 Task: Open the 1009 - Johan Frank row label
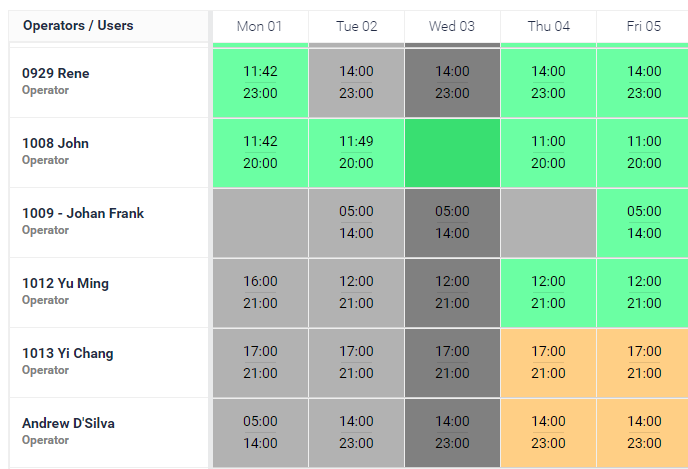pyautogui.click(x=83, y=213)
